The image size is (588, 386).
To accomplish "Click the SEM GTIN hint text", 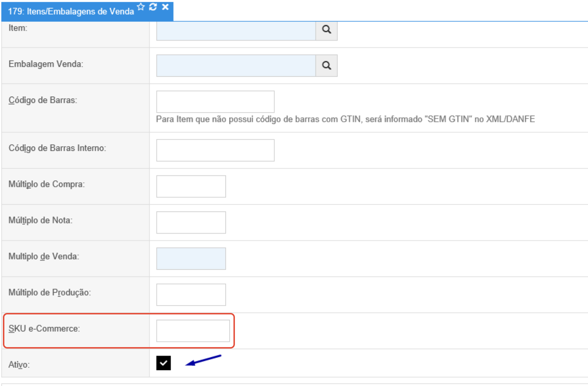I will click(345, 119).
